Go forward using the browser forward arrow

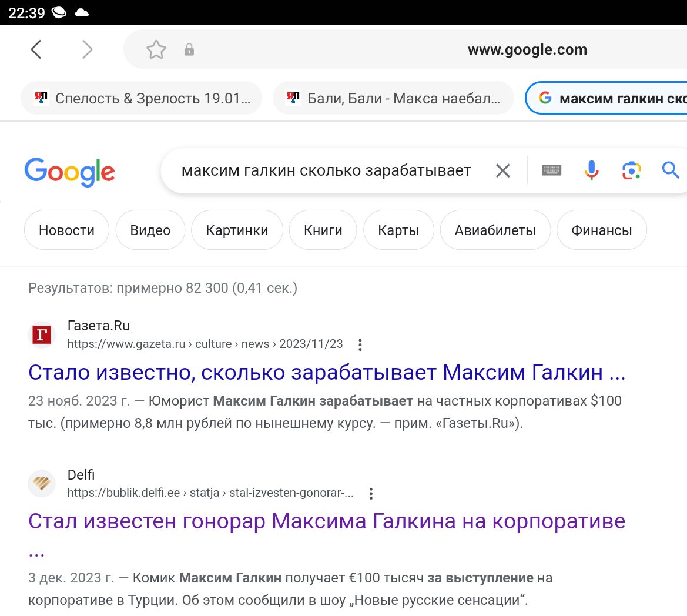coord(87,49)
